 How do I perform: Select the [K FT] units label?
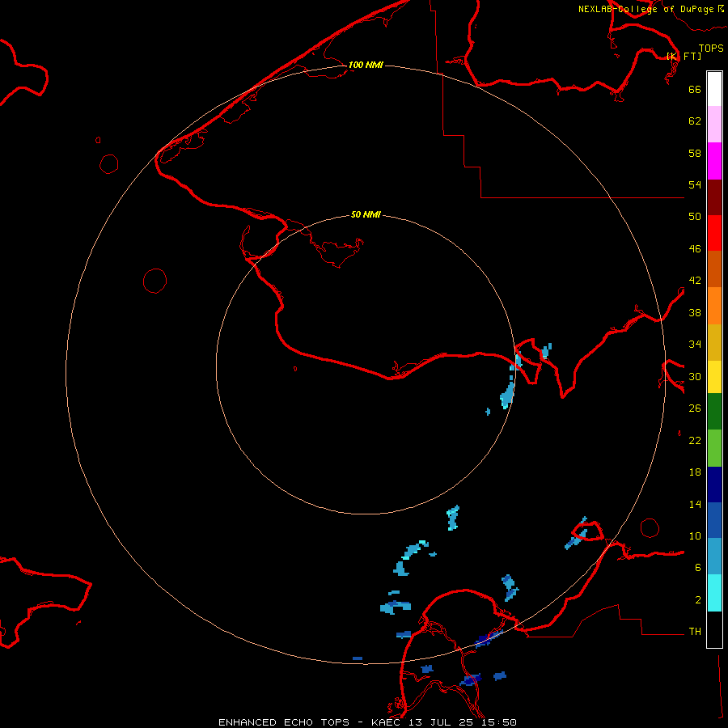pyautogui.click(x=684, y=56)
